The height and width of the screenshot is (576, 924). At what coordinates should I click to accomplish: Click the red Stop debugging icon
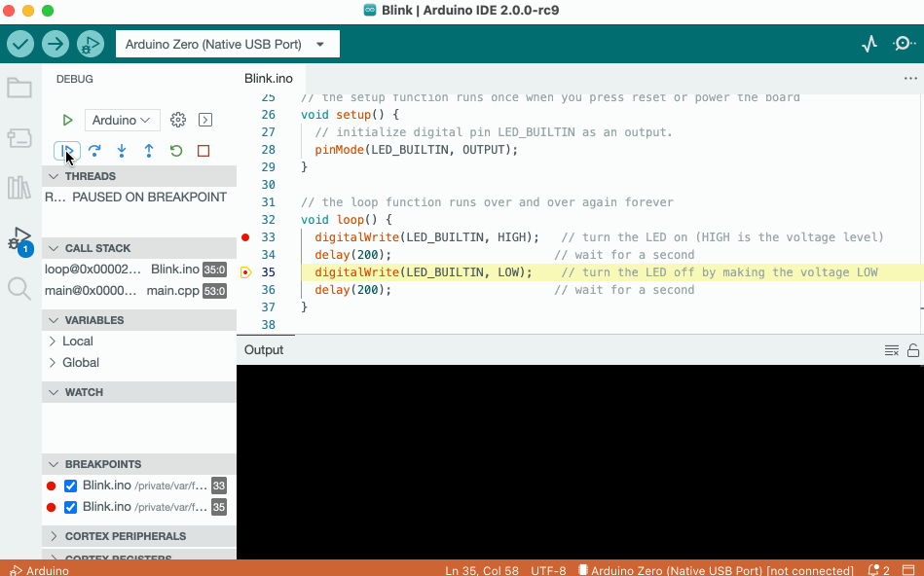[203, 151]
